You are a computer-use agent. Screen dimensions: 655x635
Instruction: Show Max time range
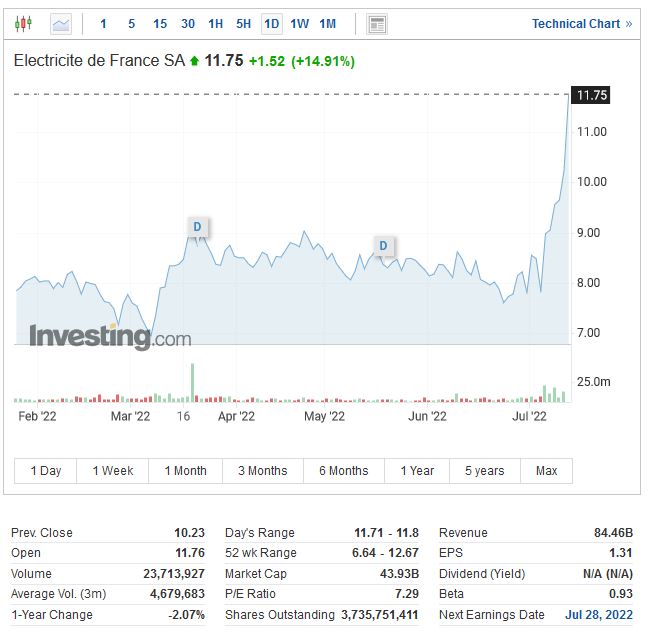pos(546,471)
